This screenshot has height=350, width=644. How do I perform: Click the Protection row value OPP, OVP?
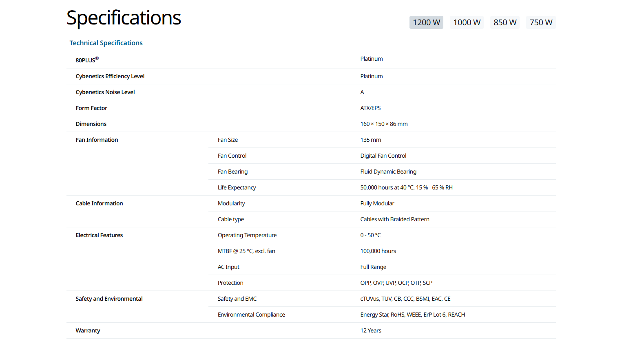[x=396, y=283]
